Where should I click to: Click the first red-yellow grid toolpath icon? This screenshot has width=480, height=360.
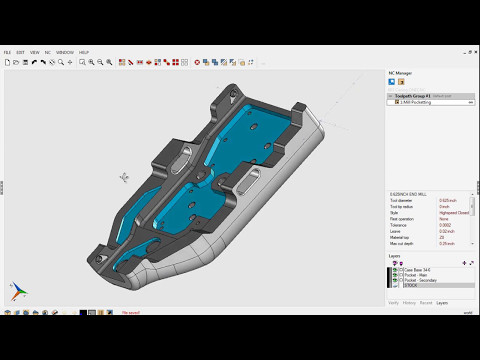(122, 62)
